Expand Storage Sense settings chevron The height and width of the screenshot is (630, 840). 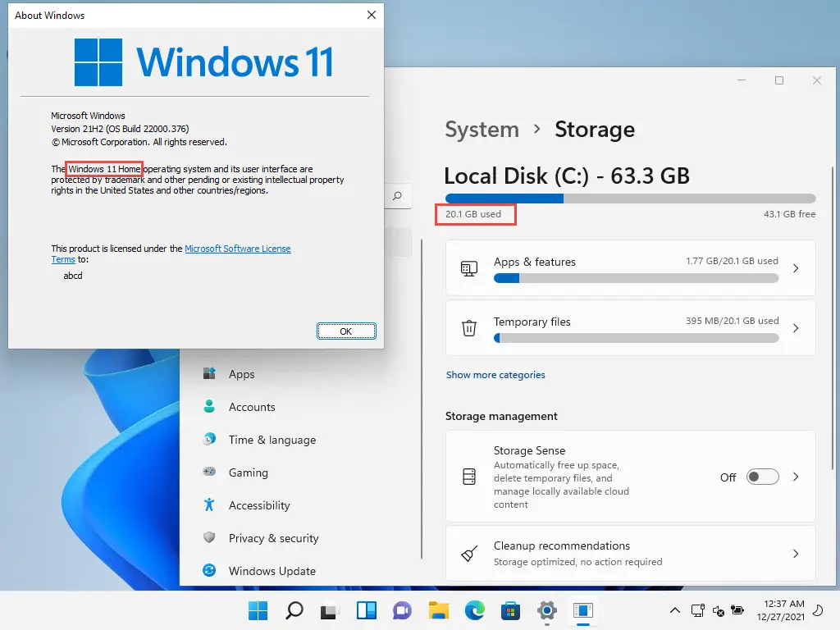(796, 477)
